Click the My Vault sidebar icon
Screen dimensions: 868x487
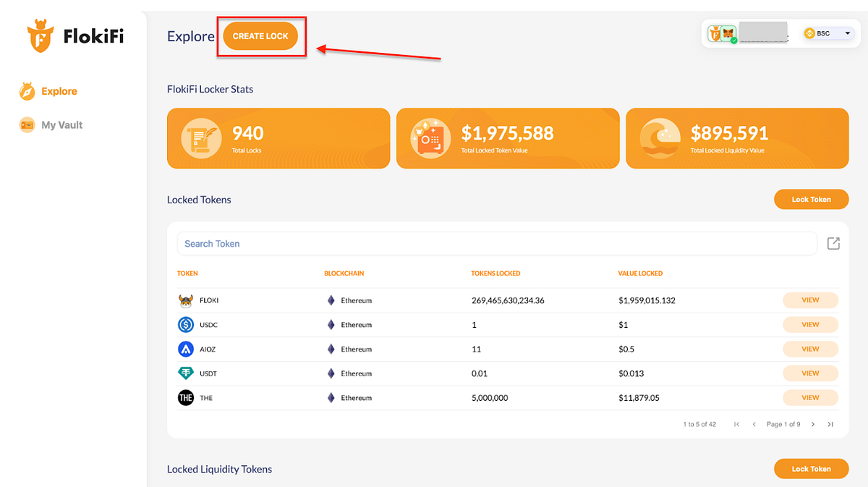(x=27, y=125)
